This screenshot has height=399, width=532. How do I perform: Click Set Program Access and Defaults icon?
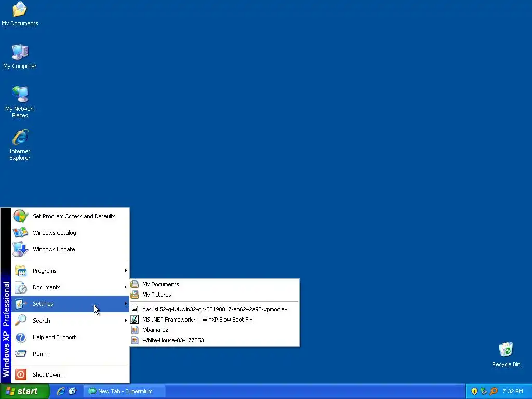[20, 216]
